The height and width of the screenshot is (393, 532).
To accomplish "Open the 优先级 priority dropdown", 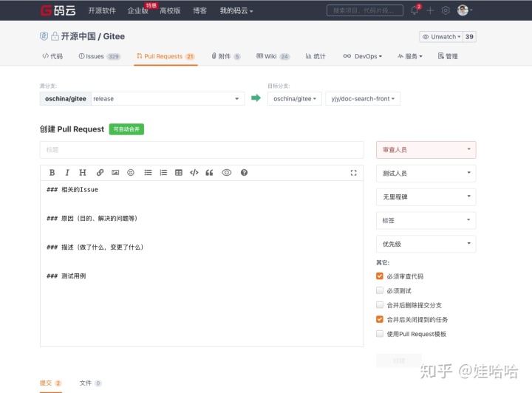I will [x=426, y=244].
